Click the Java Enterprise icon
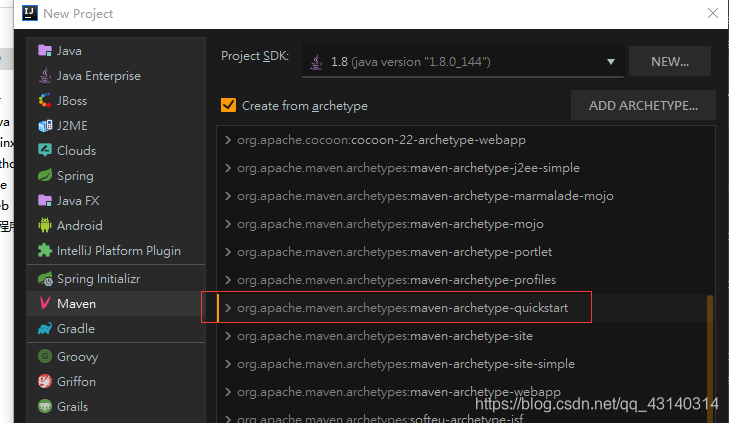729x423 pixels. click(45, 76)
